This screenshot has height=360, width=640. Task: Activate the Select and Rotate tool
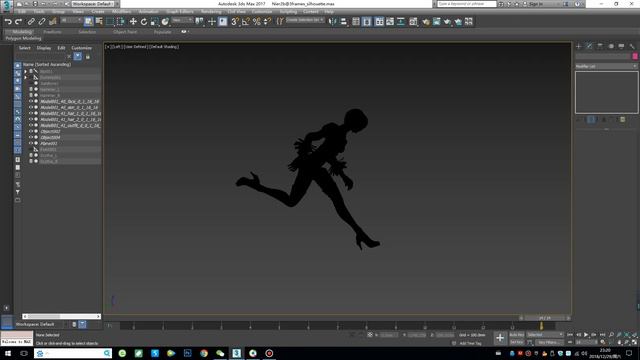144,22
